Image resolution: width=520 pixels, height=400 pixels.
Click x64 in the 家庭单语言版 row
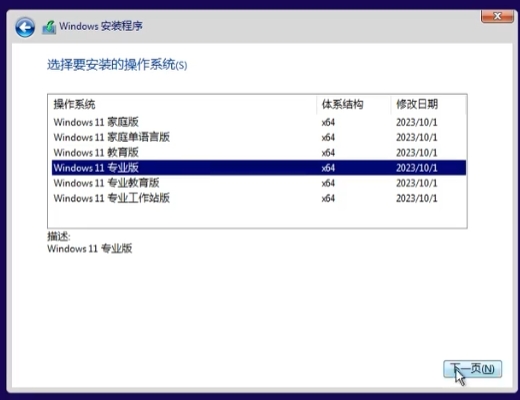[x=328, y=137]
